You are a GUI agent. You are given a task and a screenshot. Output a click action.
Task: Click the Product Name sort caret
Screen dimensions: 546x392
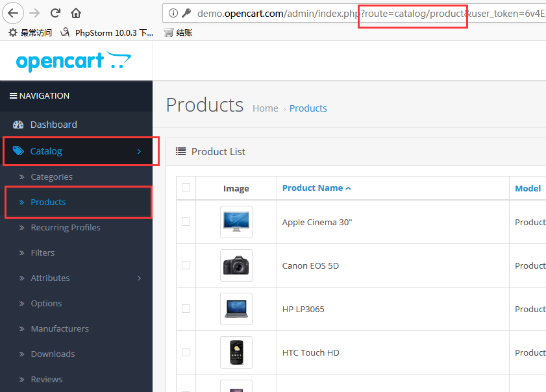[348, 188]
